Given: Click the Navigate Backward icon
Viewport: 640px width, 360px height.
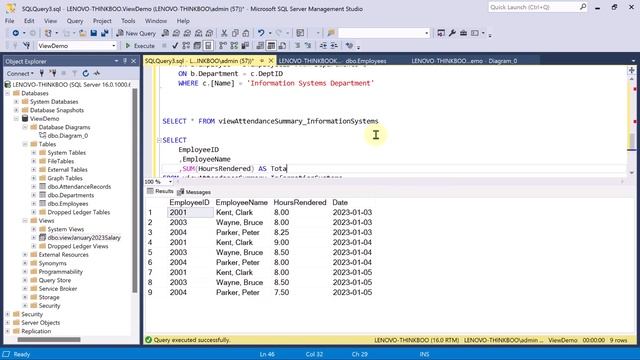Looking at the screenshot, I should point(16,33).
